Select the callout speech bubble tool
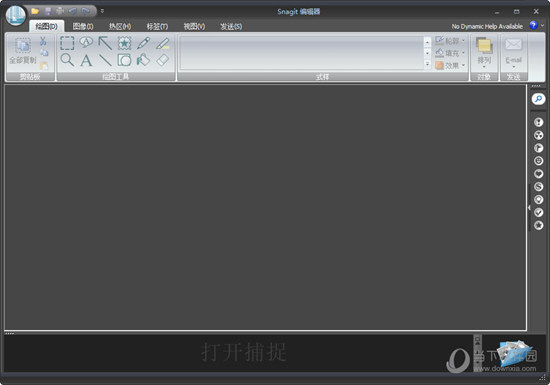Image resolution: width=550 pixels, height=385 pixels. click(x=86, y=42)
